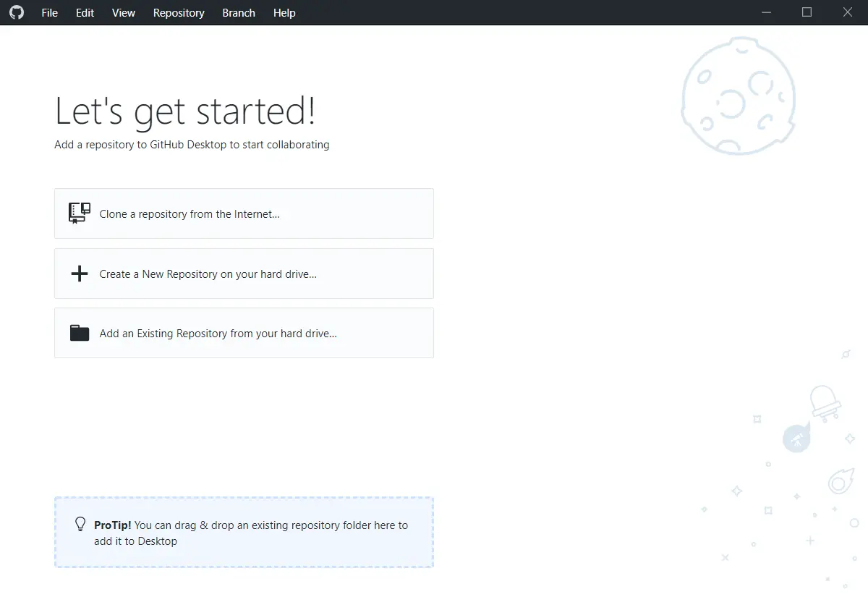
Task: Click the folder icon for existing repository
Action: pyautogui.click(x=80, y=333)
